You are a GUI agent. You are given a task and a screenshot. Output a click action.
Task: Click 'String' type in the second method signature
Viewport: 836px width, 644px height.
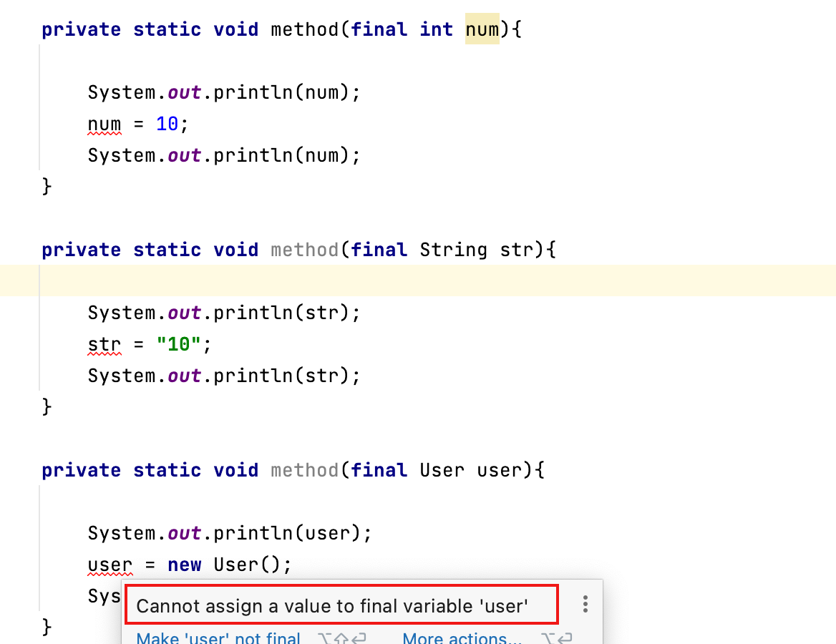tap(453, 250)
